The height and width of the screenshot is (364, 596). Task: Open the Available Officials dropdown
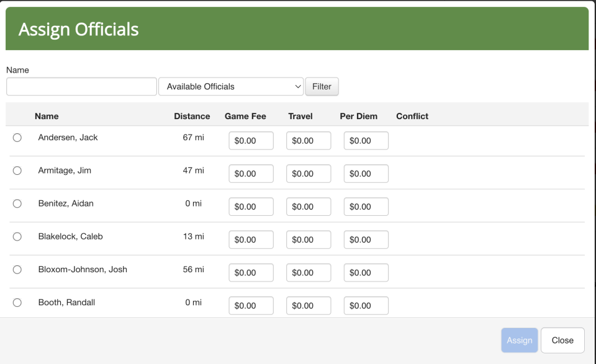[231, 87]
